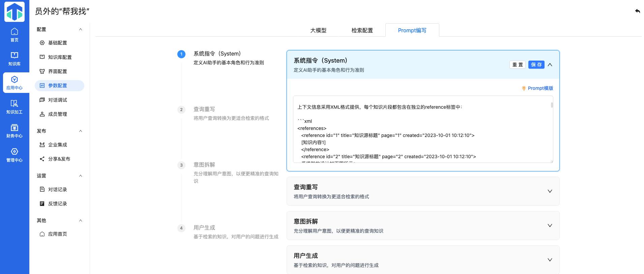Click the 对话调试 chat icon
Image resolution: width=644 pixels, height=274 pixels.
[42, 100]
